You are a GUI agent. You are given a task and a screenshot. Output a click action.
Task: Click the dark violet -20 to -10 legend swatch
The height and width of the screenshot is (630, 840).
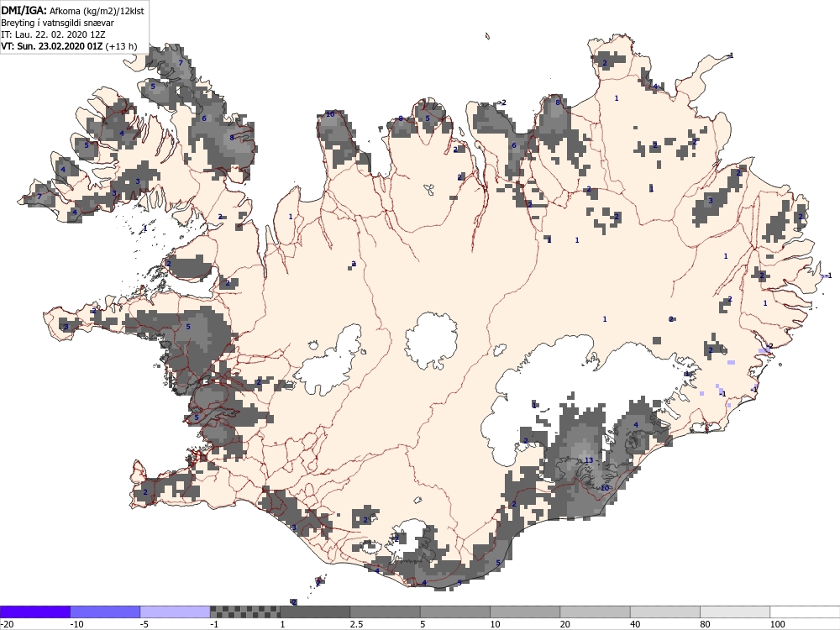click(x=34, y=612)
